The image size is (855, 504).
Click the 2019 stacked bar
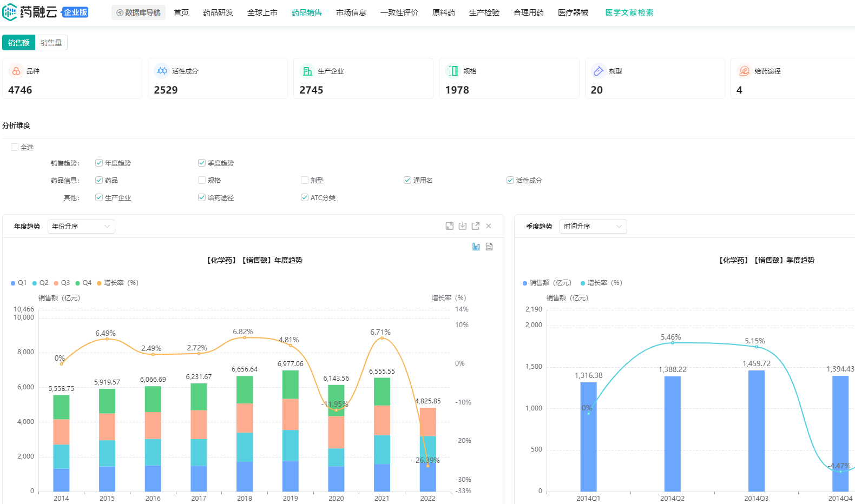(291, 431)
